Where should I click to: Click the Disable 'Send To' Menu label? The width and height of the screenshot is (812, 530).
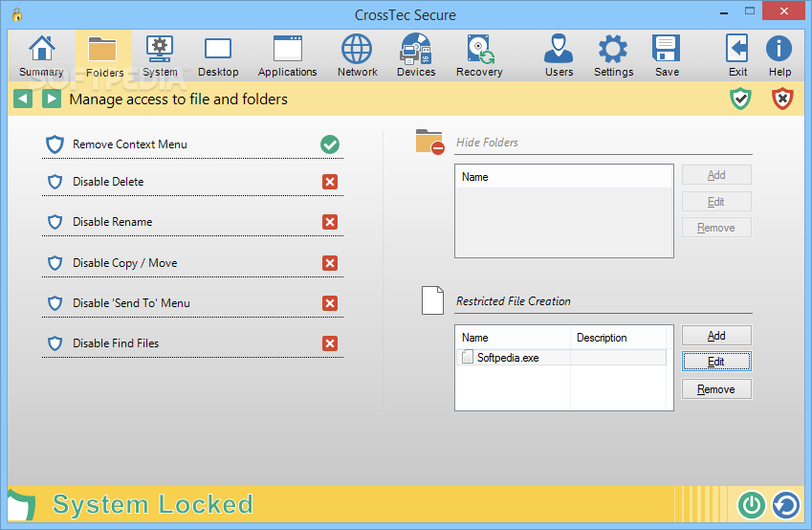click(131, 303)
